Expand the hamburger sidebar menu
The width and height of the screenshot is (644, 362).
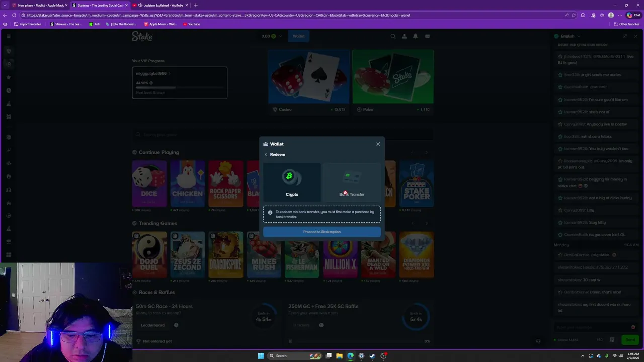click(9, 36)
